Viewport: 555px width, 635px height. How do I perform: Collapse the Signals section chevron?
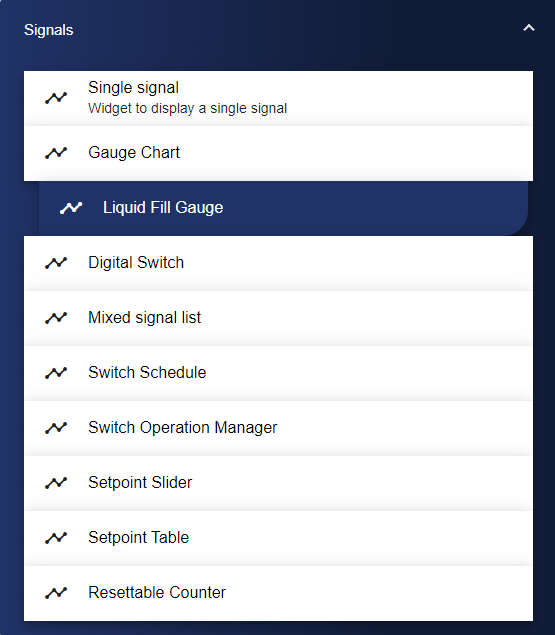(x=529, y=28)
